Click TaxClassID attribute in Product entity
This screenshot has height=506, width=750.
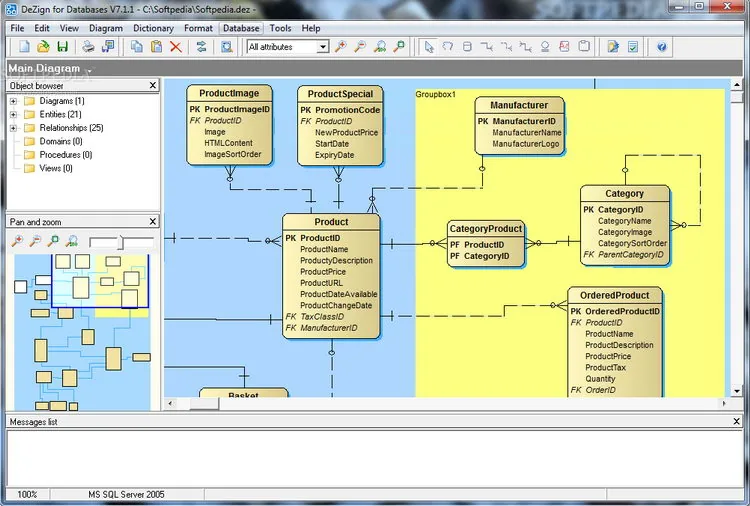pos(322,317)
